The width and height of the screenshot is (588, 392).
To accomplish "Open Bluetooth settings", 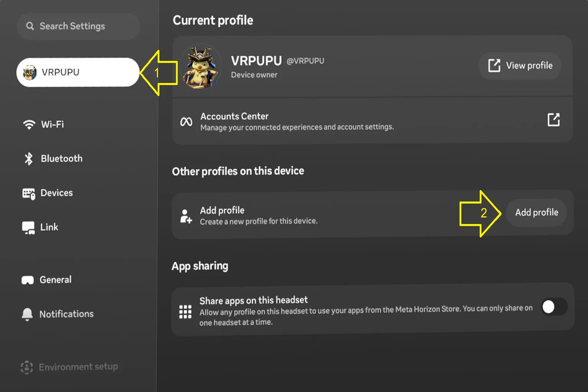I will [62, 158].
